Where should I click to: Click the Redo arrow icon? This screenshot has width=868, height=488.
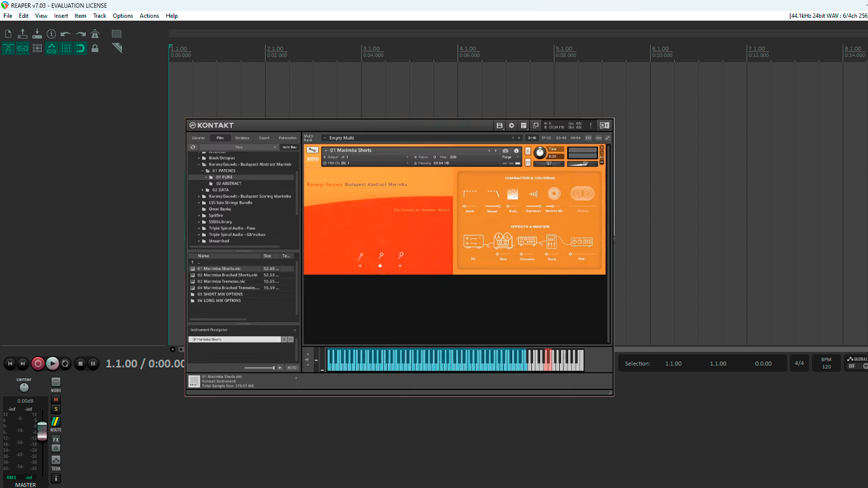(x=81, y=34)
